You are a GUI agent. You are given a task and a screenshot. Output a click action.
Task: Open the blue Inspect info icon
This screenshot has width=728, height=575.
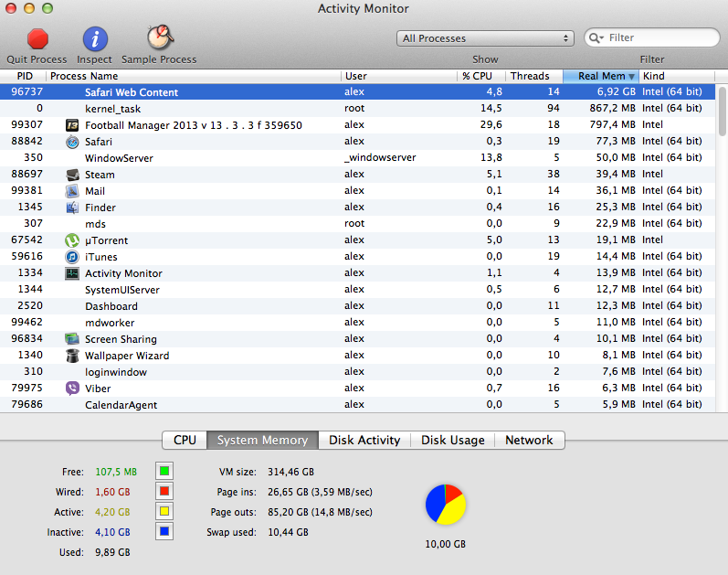[x=95, y=38]
